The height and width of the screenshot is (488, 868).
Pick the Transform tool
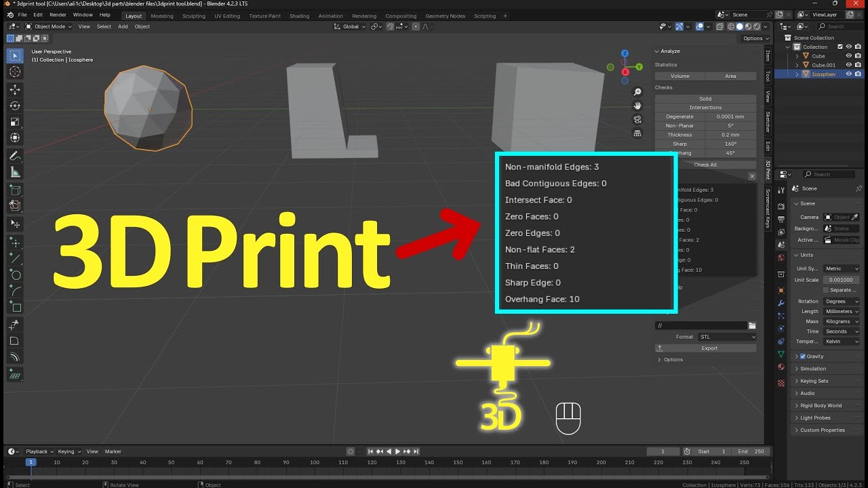[x=15, y=138]
